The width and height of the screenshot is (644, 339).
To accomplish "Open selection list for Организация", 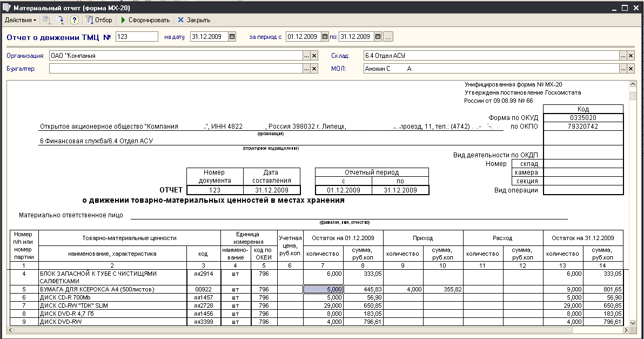I will point(306,56).
